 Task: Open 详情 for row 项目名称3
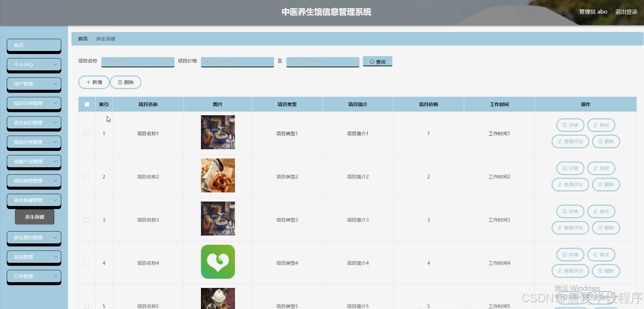(570, 211)
